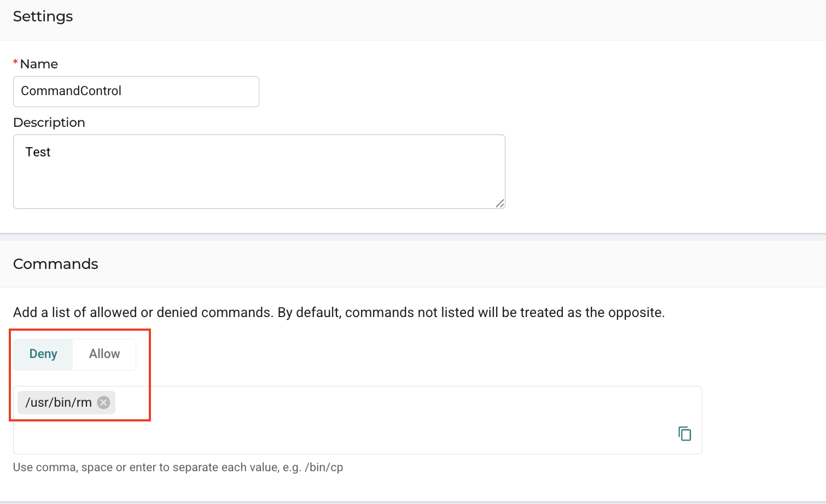Viewport: 826px width, 504px height.
Task: Focus the Name input field
Action: (136, 91)
